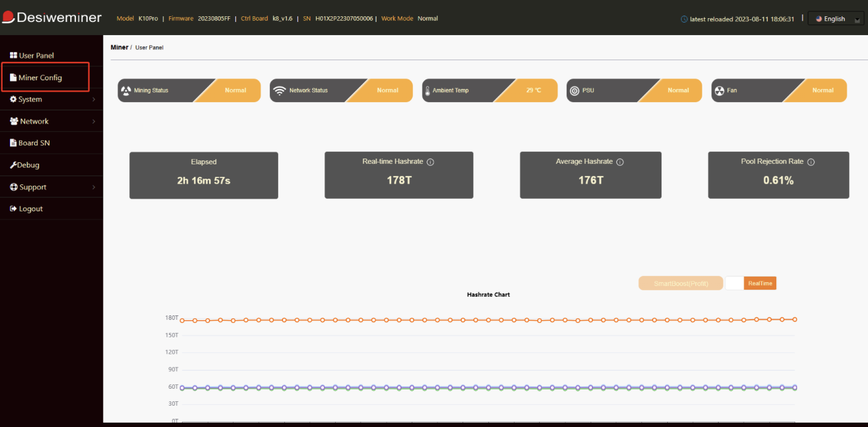Click the Network Status wifi icon

tap(280, 90)
